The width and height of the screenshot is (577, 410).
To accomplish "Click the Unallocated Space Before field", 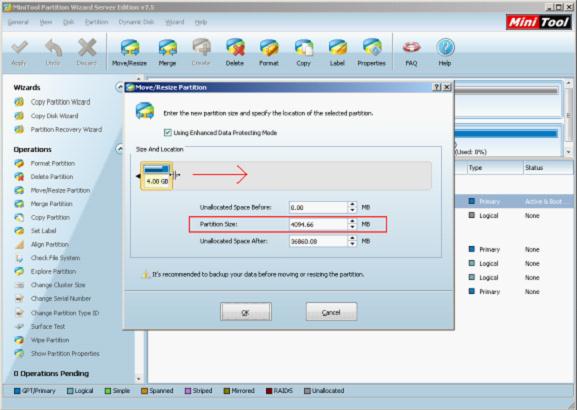I will coord(318,207).
